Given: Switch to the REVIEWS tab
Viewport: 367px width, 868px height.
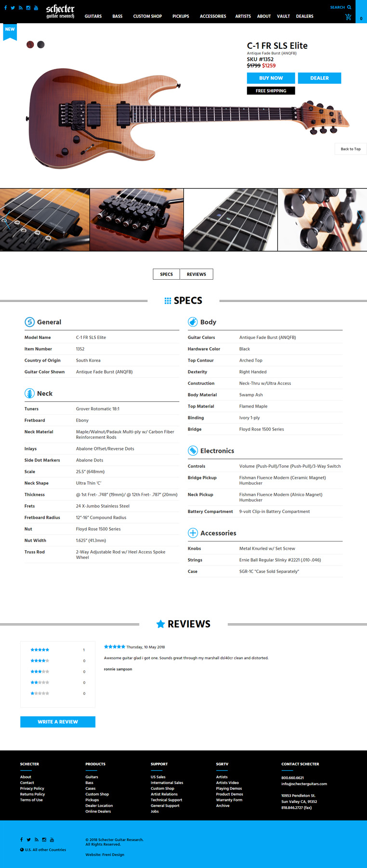Looking at the screenshot, I should 197,274.
